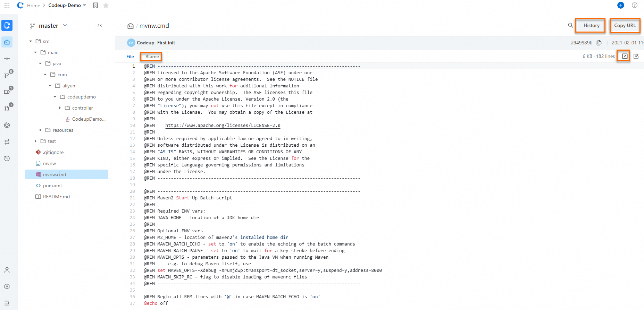The width and height of the screenshot is (644, 310).
Task: Click the blue plus create icon
Action: coord(621,5)
